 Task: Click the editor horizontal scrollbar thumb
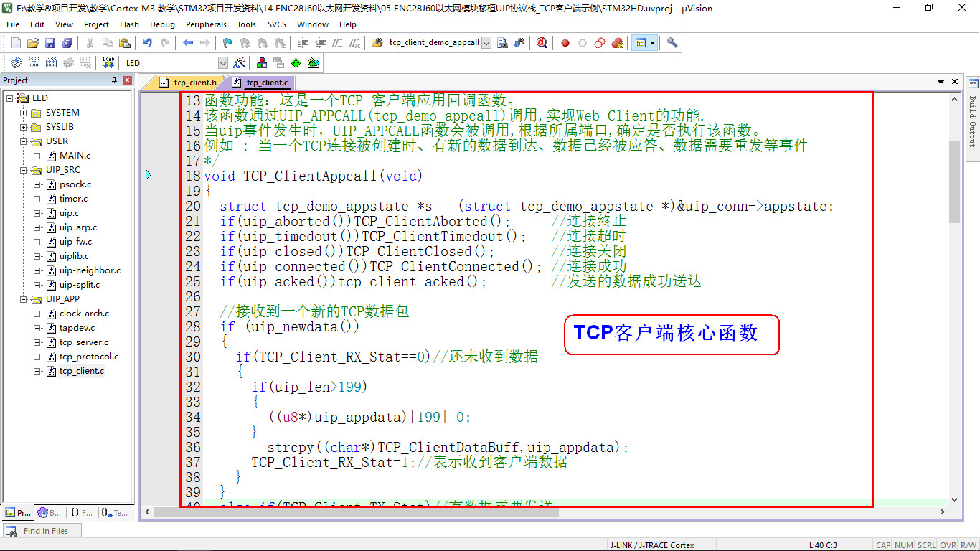click(356, 512)
